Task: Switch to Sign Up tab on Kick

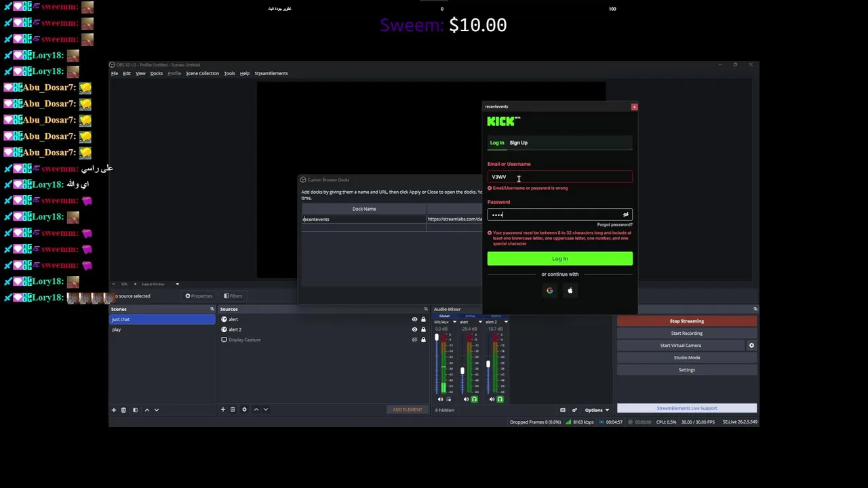Action: click(518, 143)
